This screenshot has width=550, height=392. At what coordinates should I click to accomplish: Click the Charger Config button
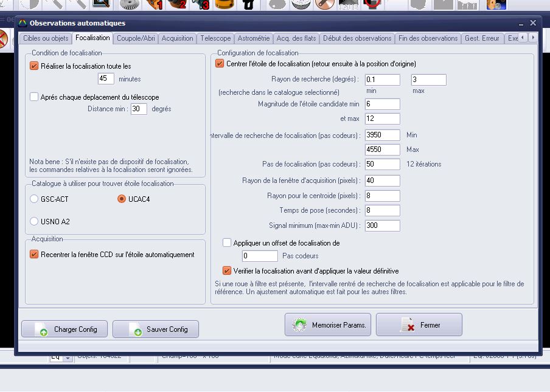click(x=64, y=329)
